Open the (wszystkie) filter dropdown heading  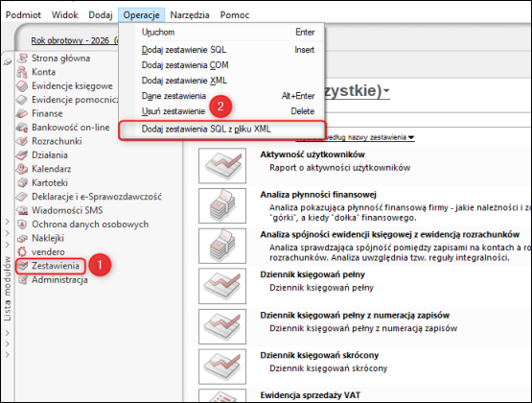pos(357,91)
